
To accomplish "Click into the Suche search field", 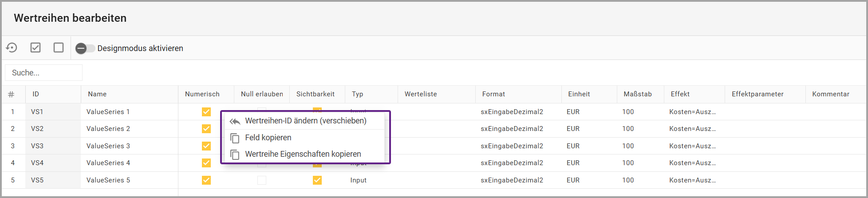I will 43,73.
